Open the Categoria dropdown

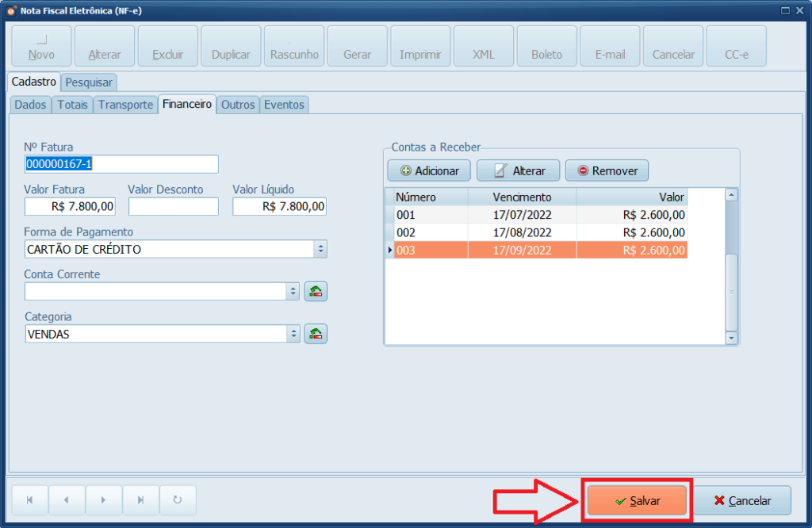pos(293,334)
